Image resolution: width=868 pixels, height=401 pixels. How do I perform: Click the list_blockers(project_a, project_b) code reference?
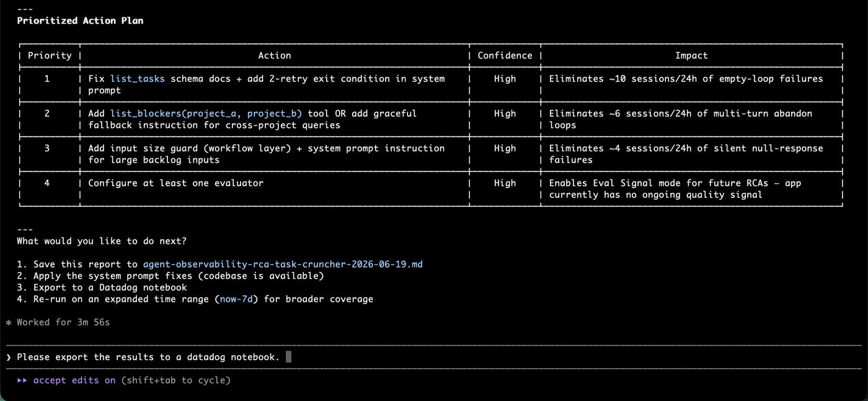[x=206, y=114]
